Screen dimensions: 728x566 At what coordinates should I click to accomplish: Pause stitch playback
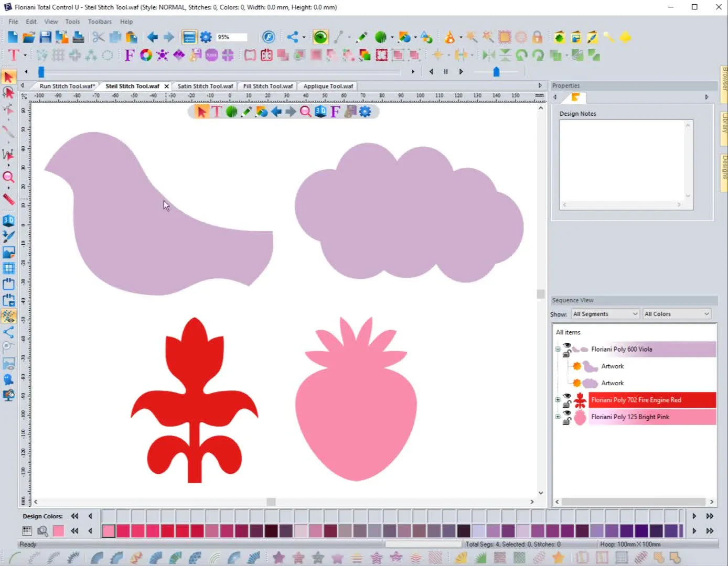446,71
